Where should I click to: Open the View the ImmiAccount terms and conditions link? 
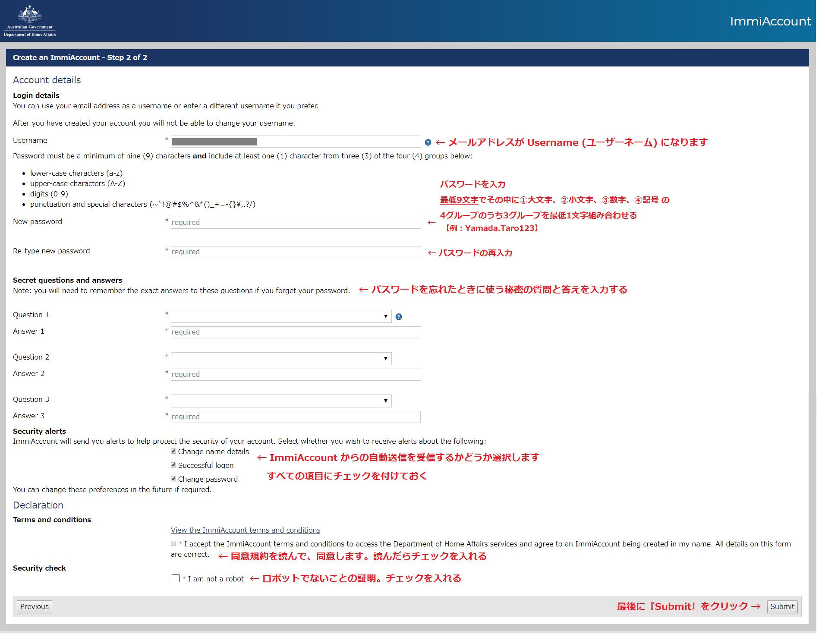point(246,530)
